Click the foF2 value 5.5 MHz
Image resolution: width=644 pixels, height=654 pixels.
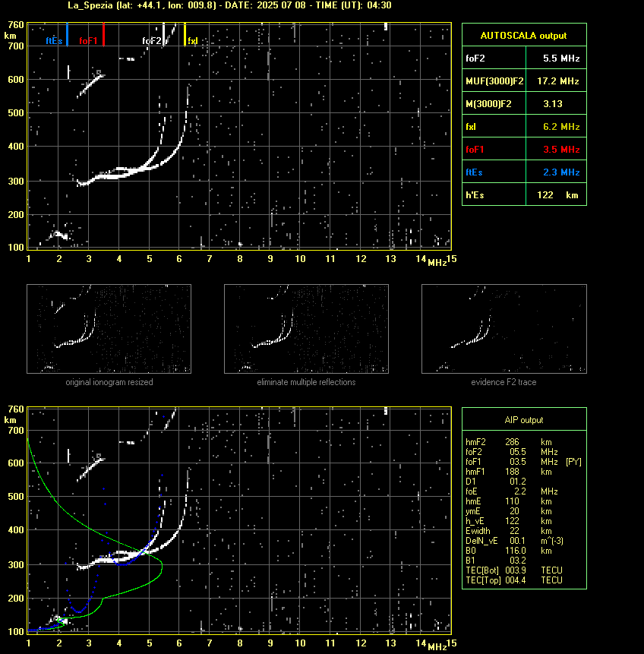click(x=561, y=58)
